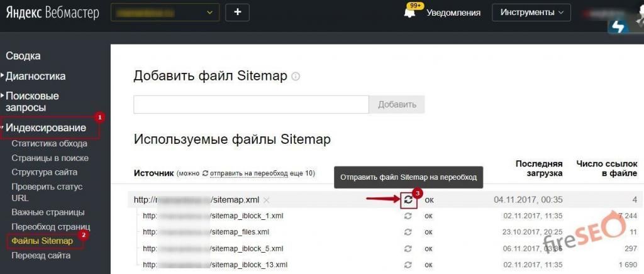
Task: Click the Sitemap URL input field
Action: click(250, 104)
